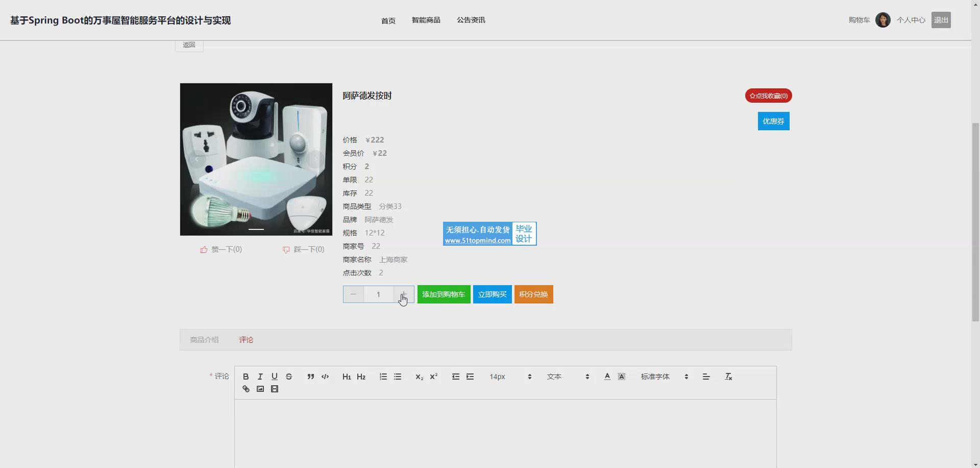
Task: Open text alignment options
Action: 706,377
